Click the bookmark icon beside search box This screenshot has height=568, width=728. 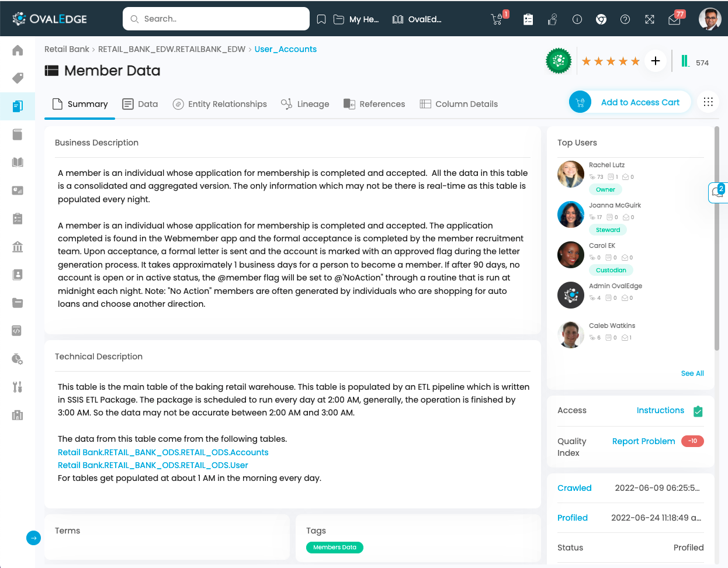coord(321,19)
